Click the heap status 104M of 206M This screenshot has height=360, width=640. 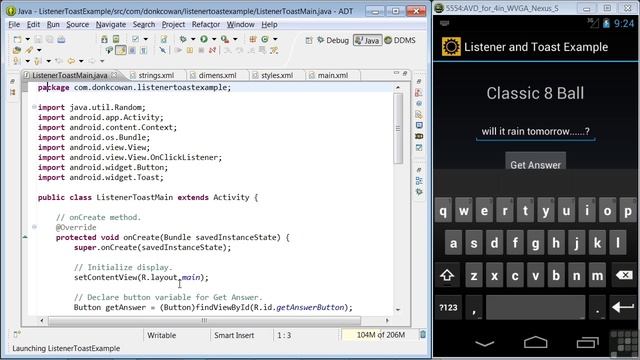click(380, 335)
